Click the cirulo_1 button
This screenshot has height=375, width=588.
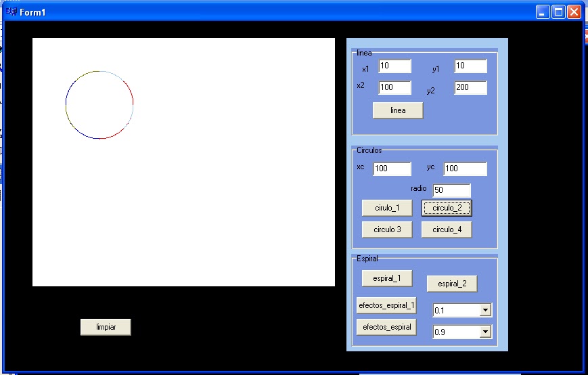coord(387,208)
